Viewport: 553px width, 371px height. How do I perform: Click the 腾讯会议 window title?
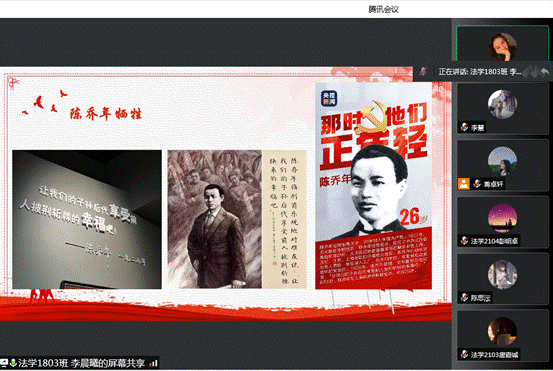click(x=383, y=10)
